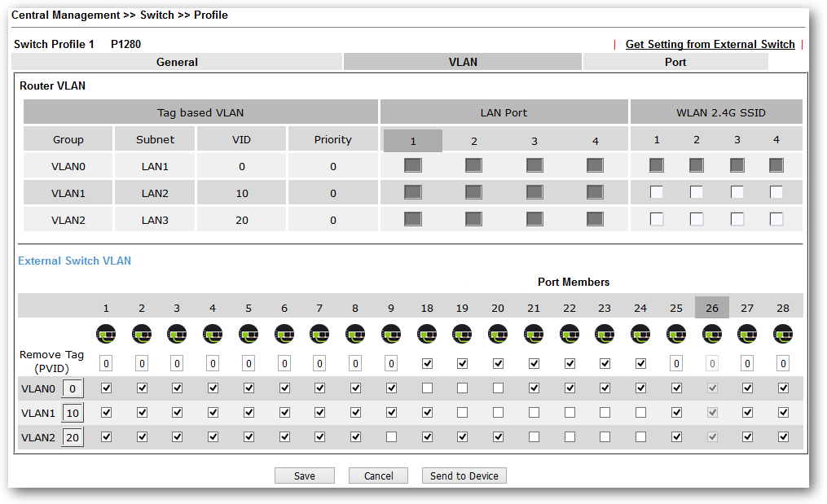Image resolution: width=827 pixels, height=504 pixels.
Task: Open the Port tab
Action: pos(675,62)
